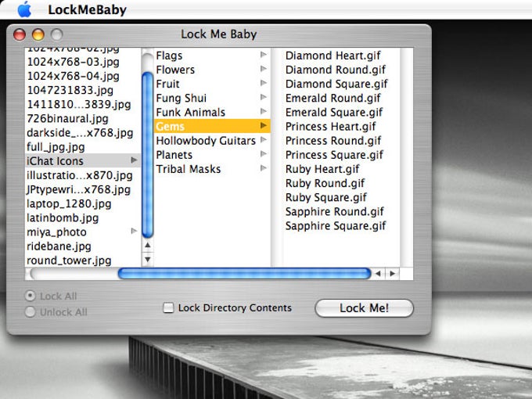This screenshot has height=399, width=532.
Task: Expand the Tribal Masks folder arrow
Action: [x=264, y=168]
